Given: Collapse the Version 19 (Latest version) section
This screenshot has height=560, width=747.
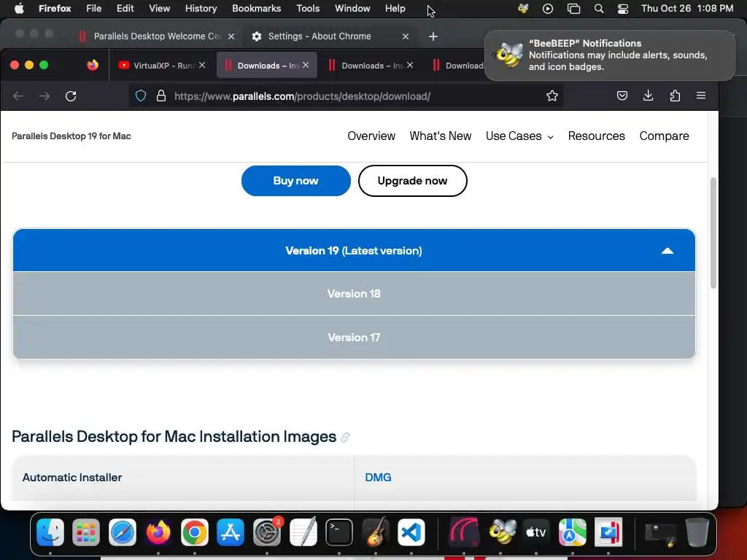Looking at the screenshot, I should pyautogui.click(x=354, y=251).
